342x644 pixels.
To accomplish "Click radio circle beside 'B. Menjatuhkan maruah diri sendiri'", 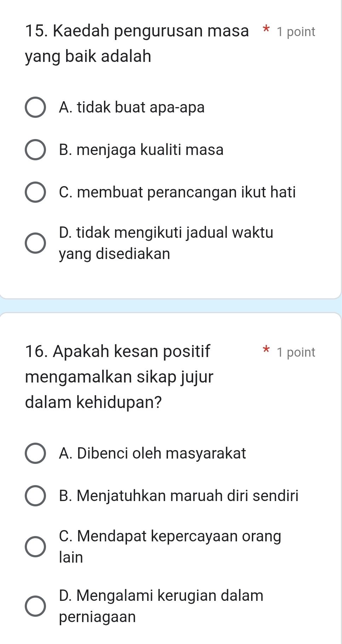I will coord(35,496).
